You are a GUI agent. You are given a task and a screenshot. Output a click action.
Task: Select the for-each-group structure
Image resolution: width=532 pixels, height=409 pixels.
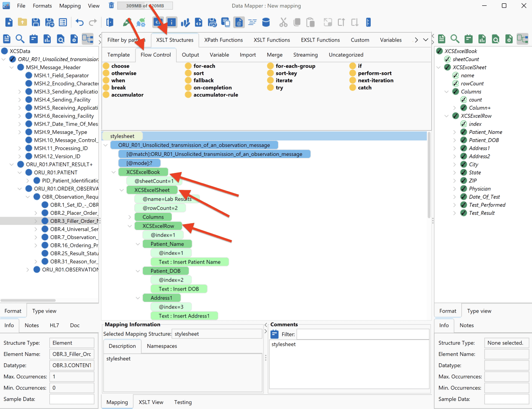(x=291, y=66)
